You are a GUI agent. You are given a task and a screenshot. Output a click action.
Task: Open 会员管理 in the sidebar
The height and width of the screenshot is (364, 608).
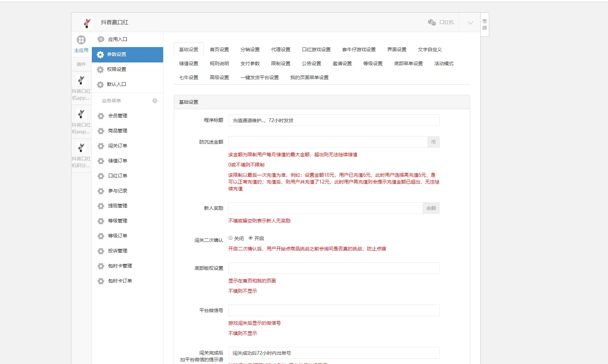[117, 116]
